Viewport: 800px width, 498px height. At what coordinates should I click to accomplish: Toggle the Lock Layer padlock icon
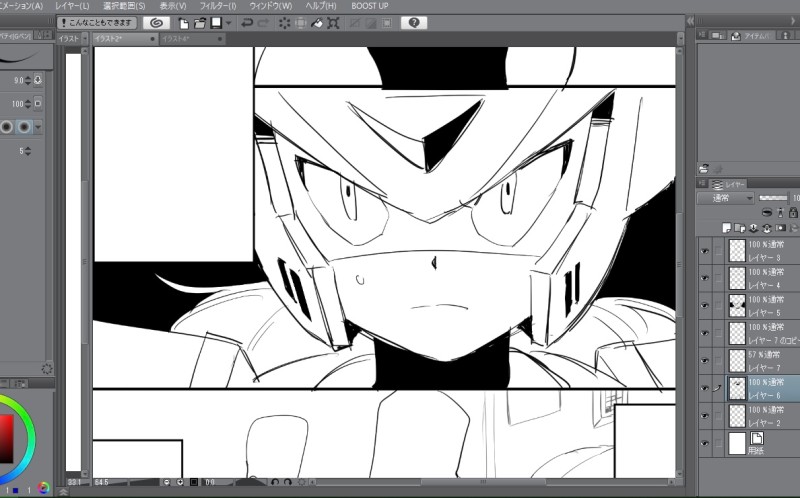(x=793, y=212)
